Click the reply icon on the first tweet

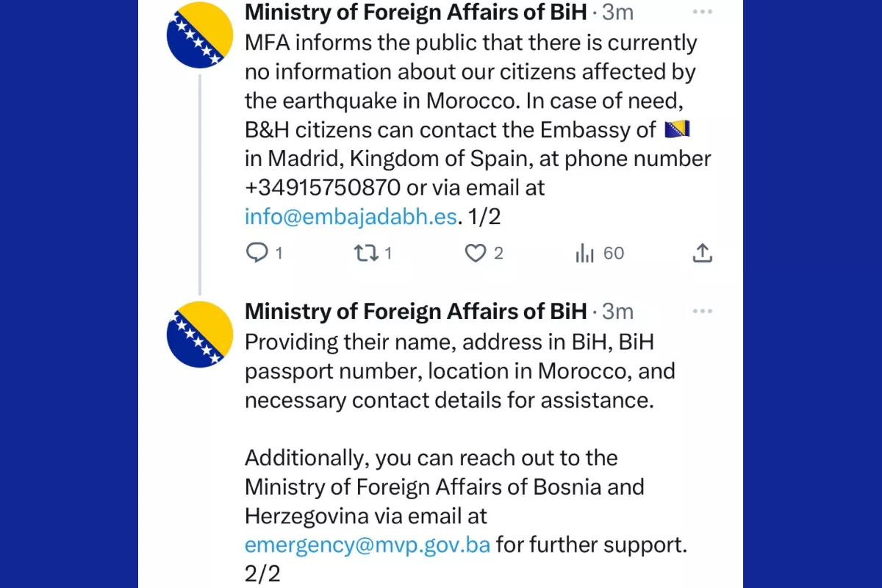point(256,254)
